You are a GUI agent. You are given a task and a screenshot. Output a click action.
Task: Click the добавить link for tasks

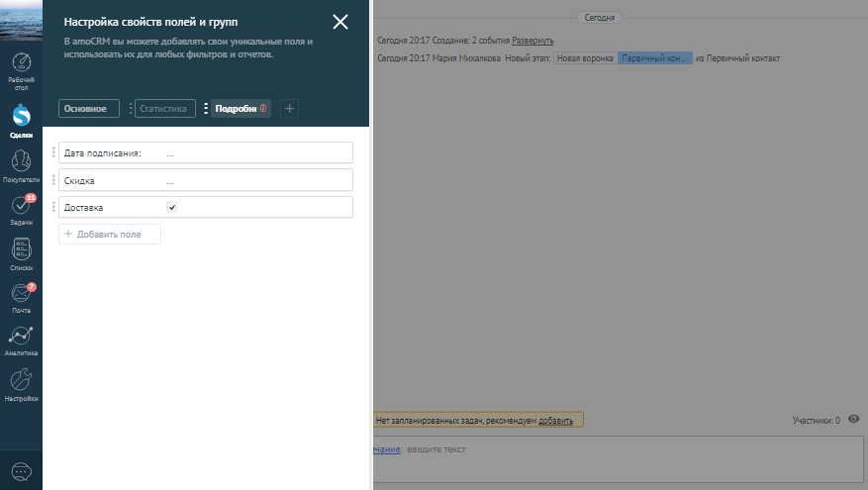(x=555, y=421)
